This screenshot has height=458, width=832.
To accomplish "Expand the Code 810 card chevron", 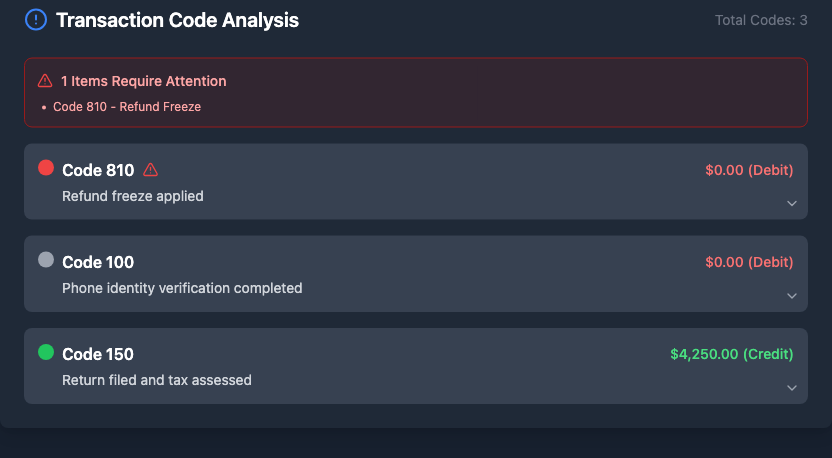I will coord(792,203).
